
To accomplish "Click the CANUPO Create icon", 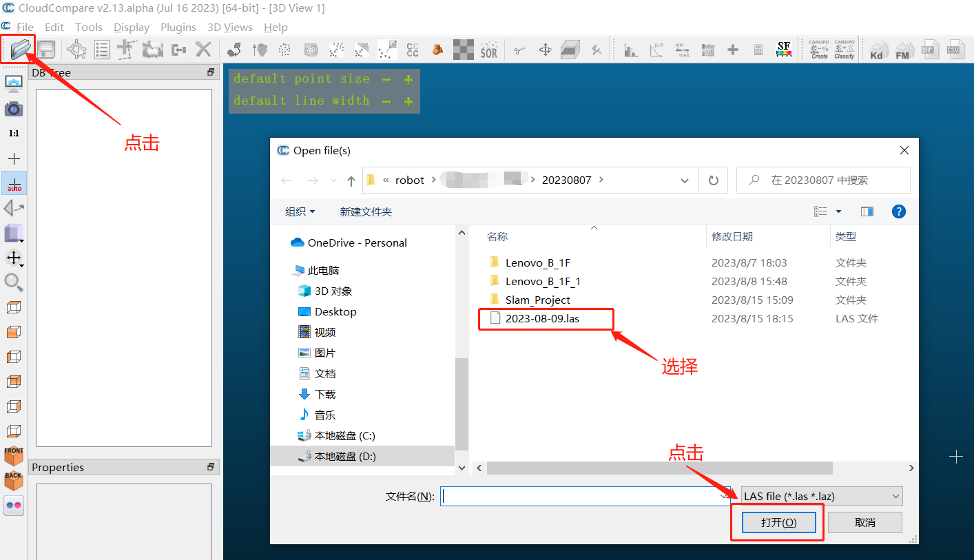I will [819, 50].
